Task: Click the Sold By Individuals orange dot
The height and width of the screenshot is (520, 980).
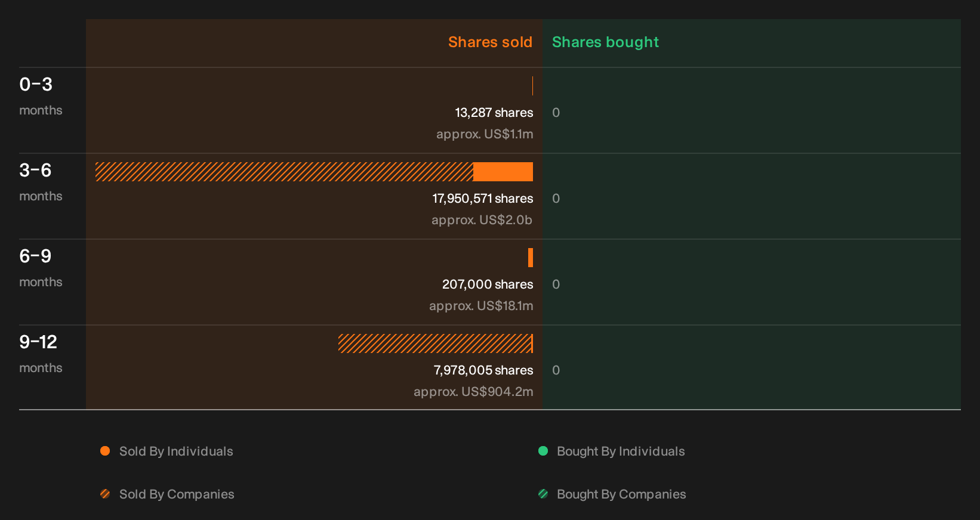Action: (105, 451)
